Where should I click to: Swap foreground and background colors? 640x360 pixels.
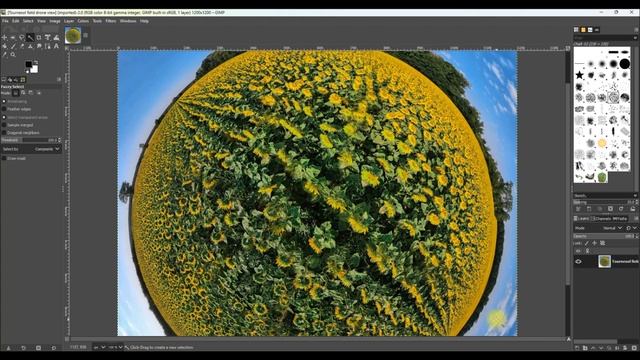(36, 62)
